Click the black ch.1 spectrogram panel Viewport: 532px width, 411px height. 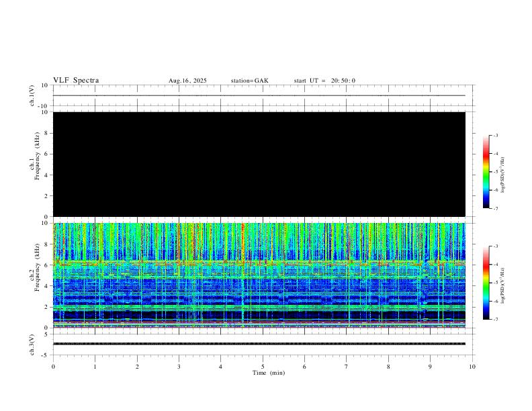pos(259,165)
